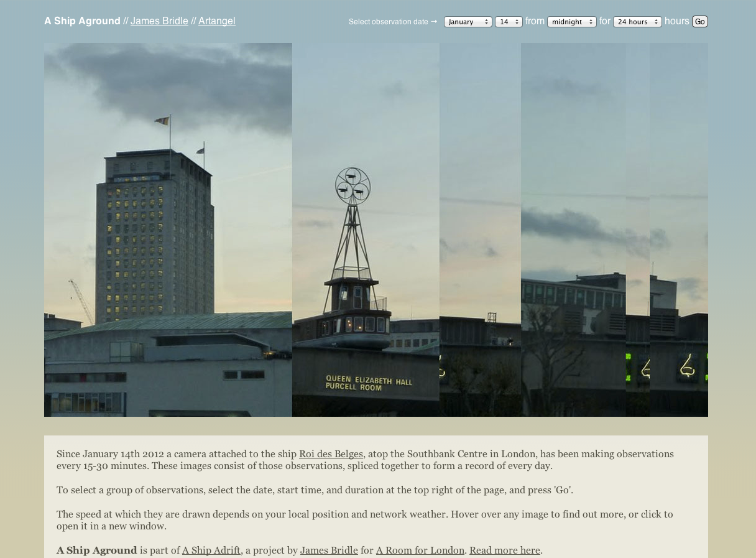Screen dimensions: 756x558
Task: Follow the Roi des Belges link
Action: [x=331, y=454]
